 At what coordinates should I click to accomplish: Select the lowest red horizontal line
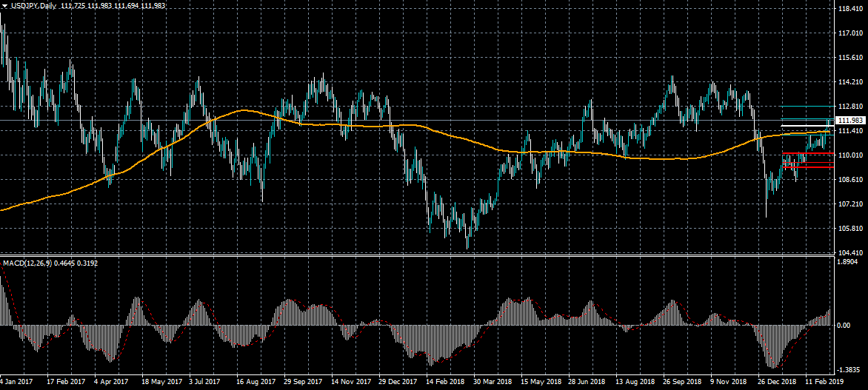808,167
